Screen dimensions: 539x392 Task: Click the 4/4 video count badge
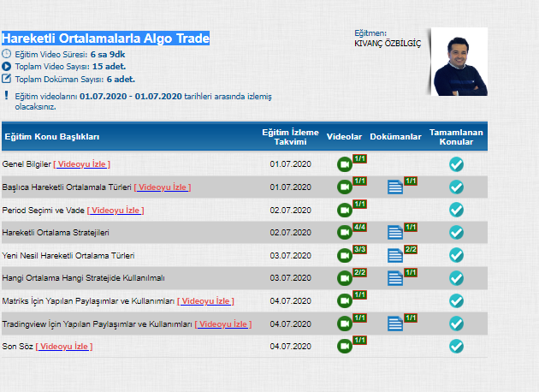359,228
